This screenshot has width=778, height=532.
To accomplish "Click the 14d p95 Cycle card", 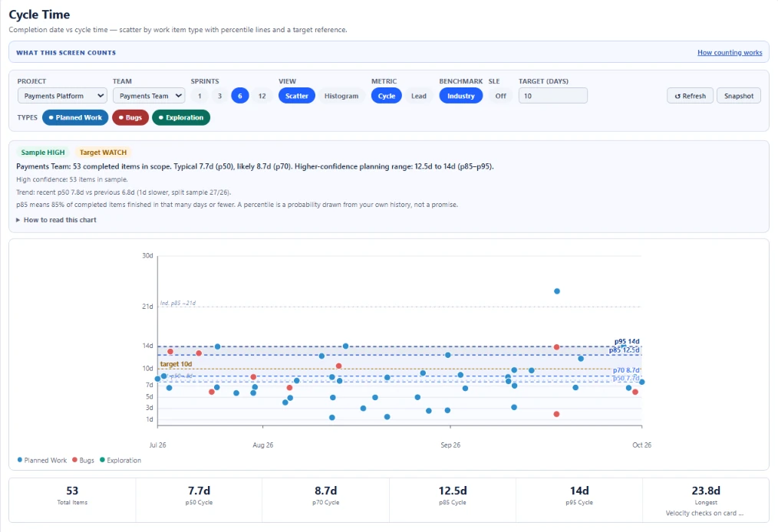I will [x=579, y=500].
